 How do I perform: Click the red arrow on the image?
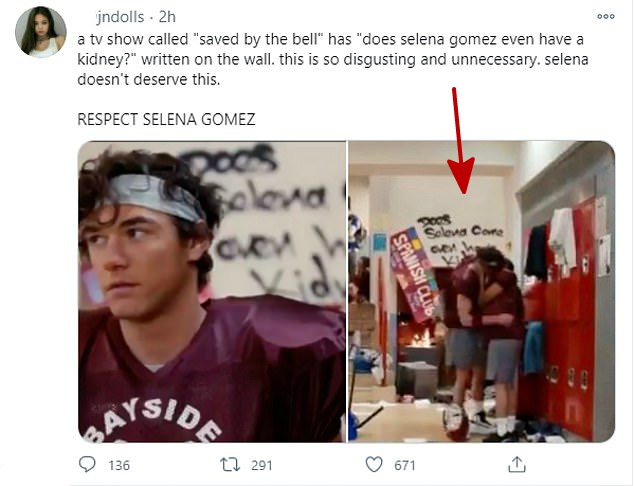pos(460,140)
